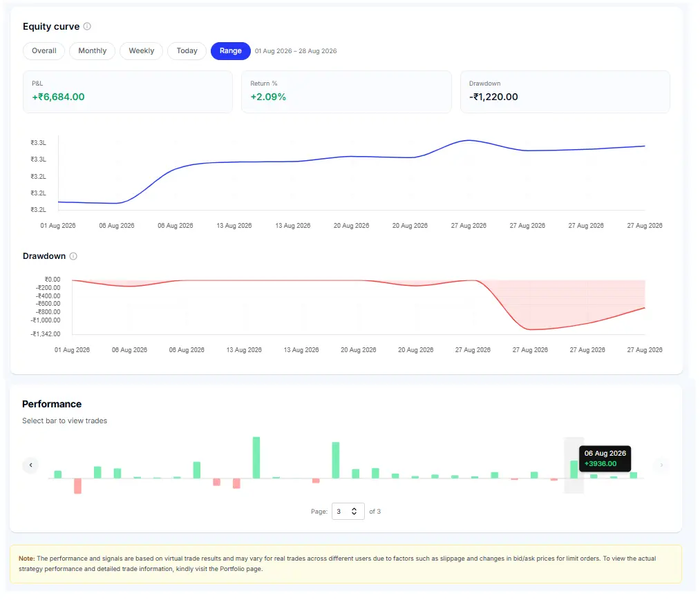Click the 'P&L' card label
This screenshot has width=700, height=600.
click(x=37, y=84)
